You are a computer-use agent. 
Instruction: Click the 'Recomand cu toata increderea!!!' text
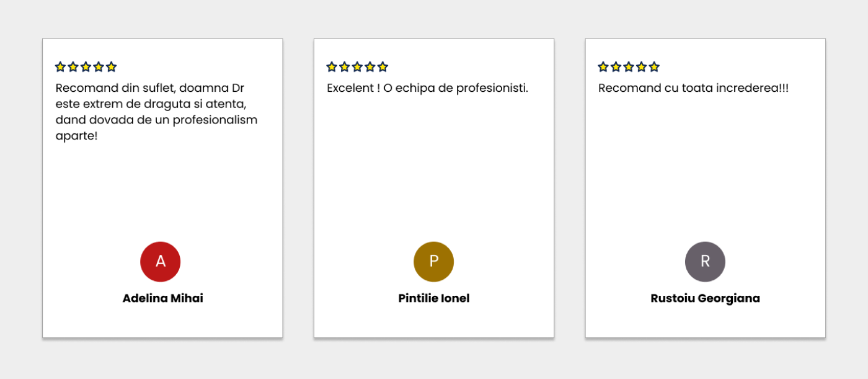point(693,88)
